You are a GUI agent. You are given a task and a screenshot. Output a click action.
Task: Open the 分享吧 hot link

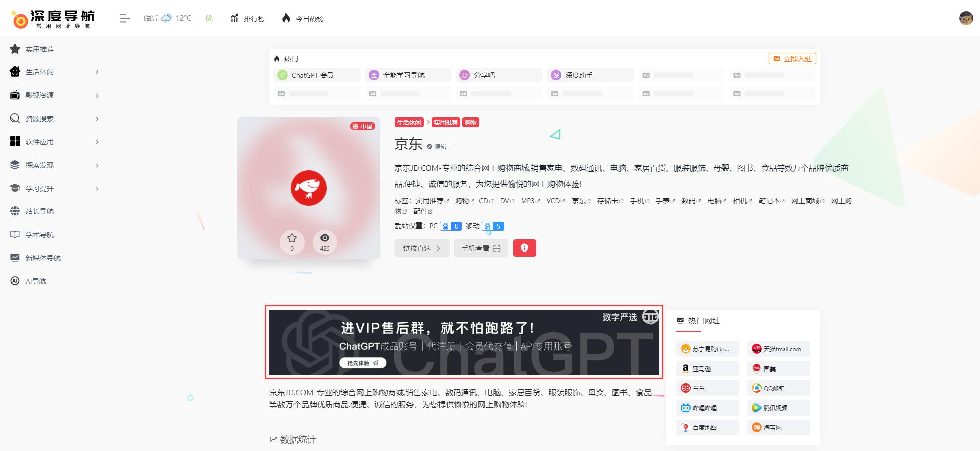coord(499,75)
